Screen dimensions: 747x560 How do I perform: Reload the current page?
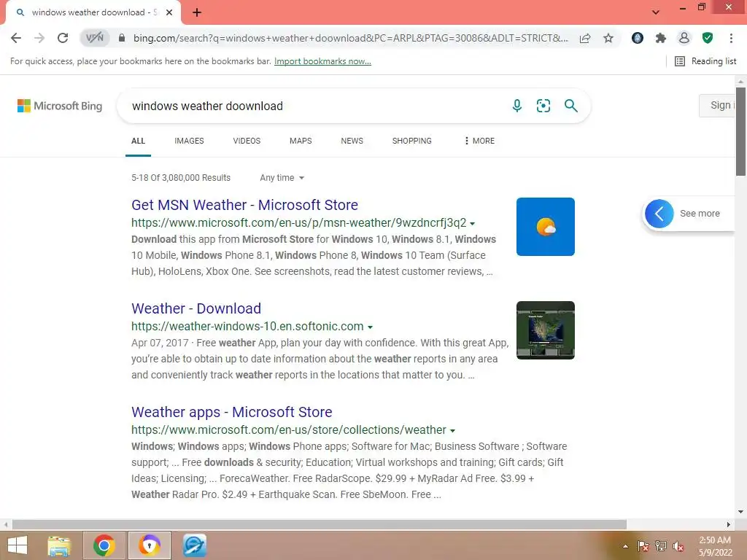[x=63, y=38]
